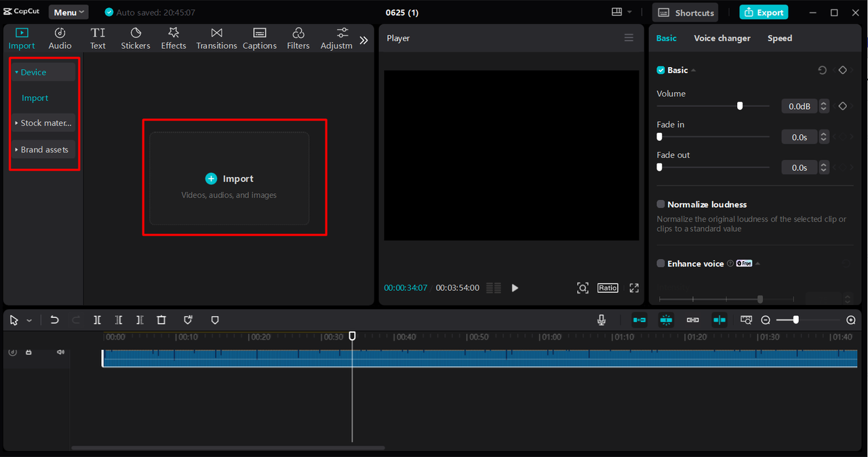The image size is (868, 457).
Task: Expand the Stock materials section
Action: [x=43, y=123]
